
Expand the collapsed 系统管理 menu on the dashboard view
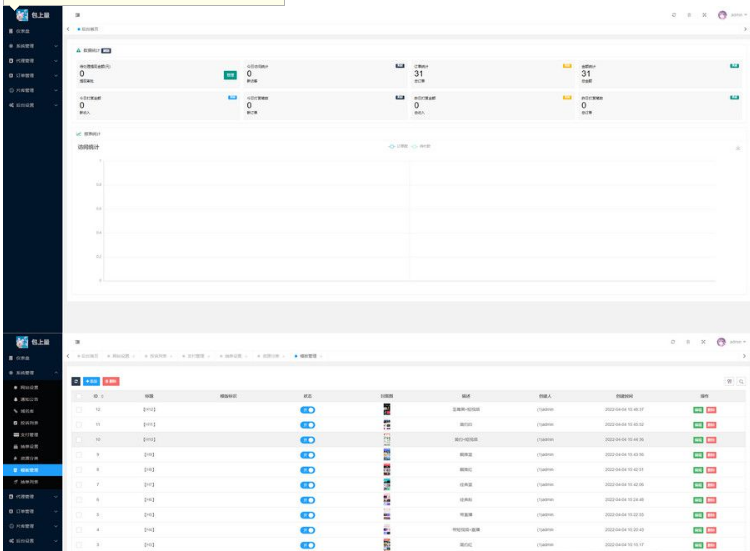31,46
